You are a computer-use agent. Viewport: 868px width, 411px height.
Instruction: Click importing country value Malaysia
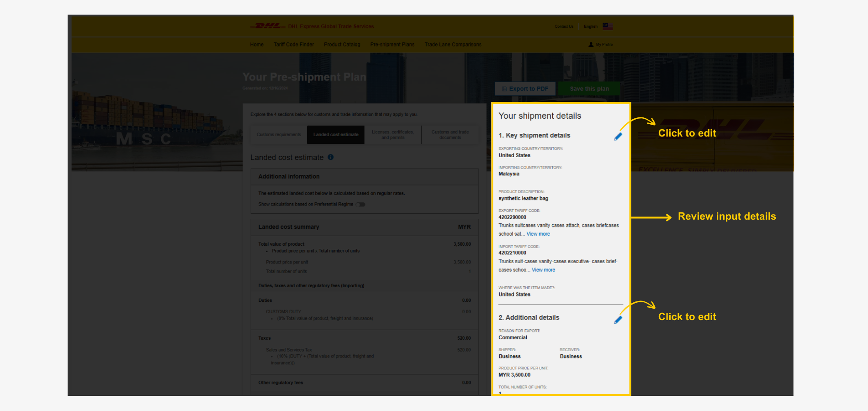coord(508,174)
